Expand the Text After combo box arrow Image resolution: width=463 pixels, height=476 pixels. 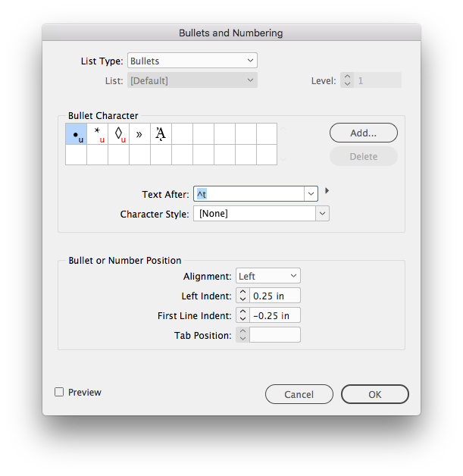(x=311, y=194)
